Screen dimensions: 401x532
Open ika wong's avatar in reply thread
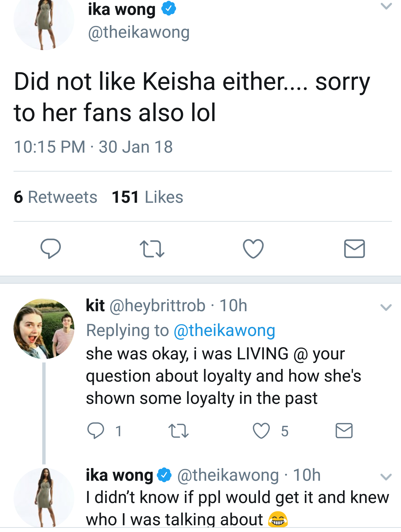click(44, 498)
